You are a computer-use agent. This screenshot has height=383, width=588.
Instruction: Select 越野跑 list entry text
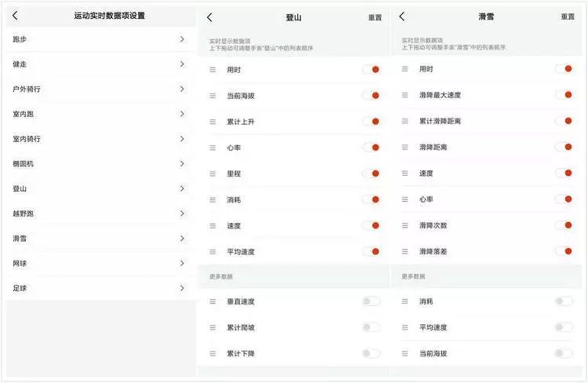point(23,213)
